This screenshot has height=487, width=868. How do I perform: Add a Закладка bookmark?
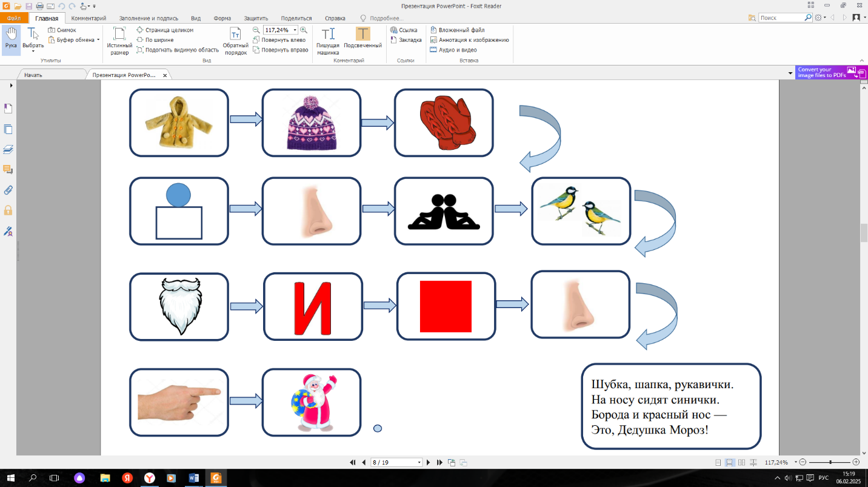tap(406, 39)
